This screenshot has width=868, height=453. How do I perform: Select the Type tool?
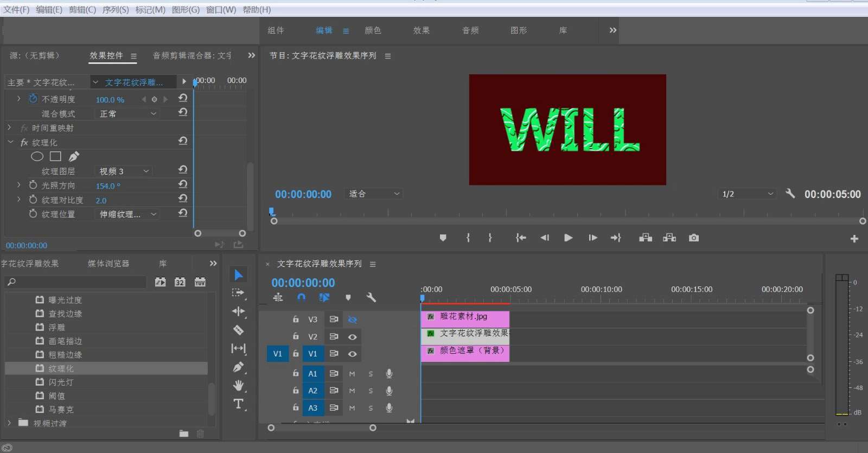tap(238, 404)
